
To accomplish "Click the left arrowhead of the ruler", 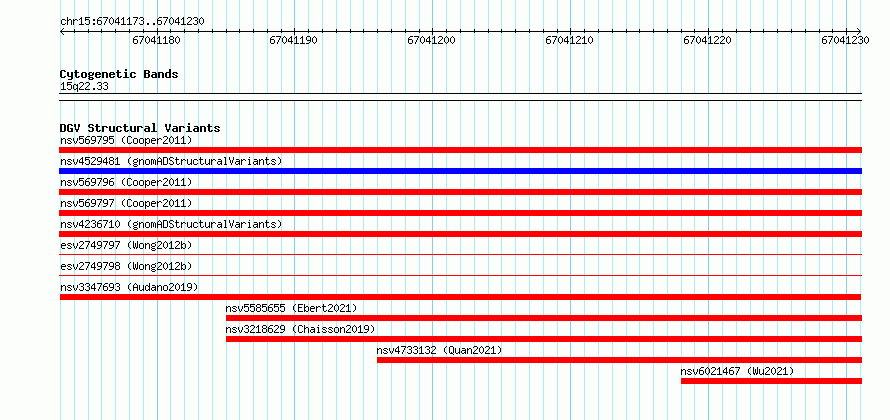I will pos(62,31).
